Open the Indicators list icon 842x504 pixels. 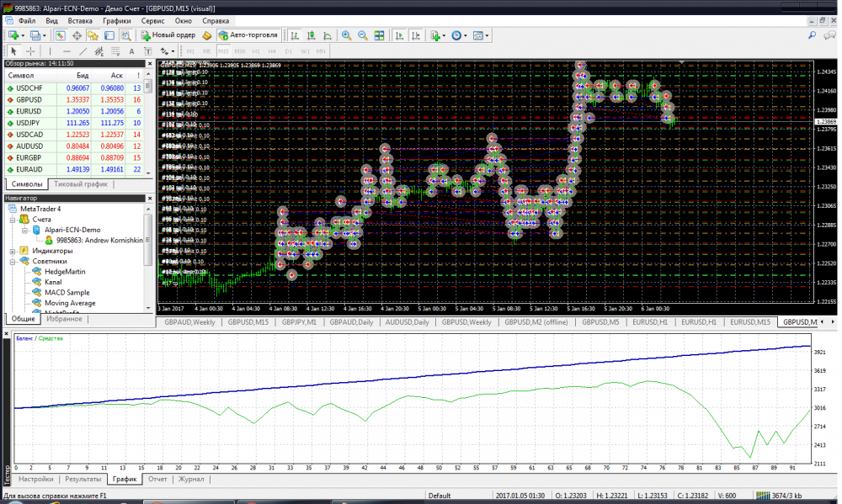tap(435, 35)
